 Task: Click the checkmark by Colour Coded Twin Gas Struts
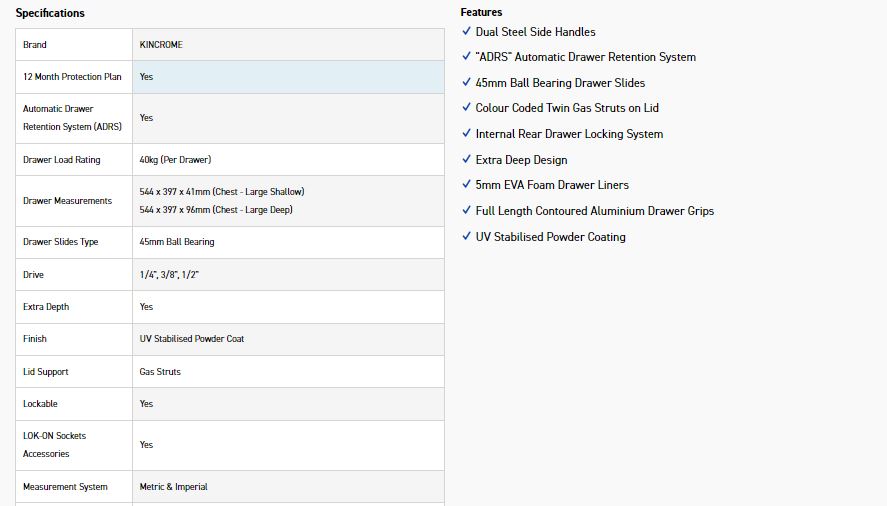[x=466, y=107]
